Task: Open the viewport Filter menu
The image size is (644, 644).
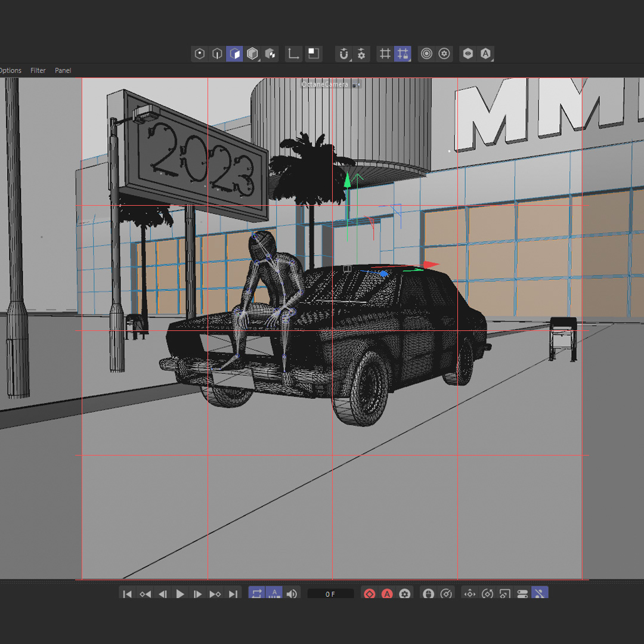Action: (x=38, y=70)
